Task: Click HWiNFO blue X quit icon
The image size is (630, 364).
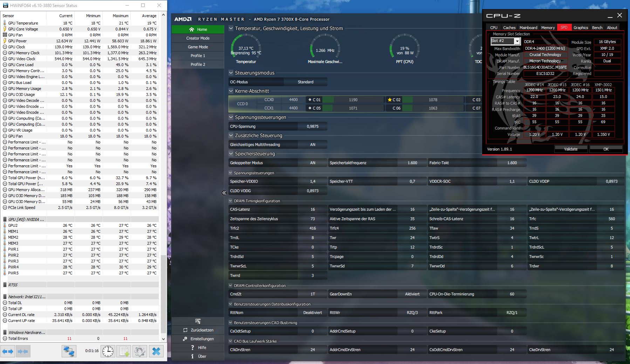Action: pyautogui.click(x=156, y=351)
